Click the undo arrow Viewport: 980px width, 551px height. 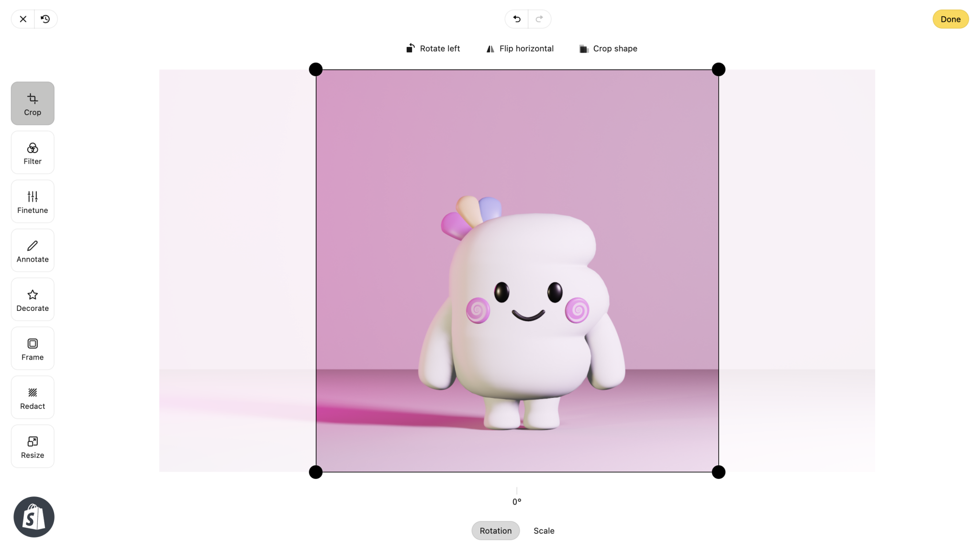tap(516, 19)
